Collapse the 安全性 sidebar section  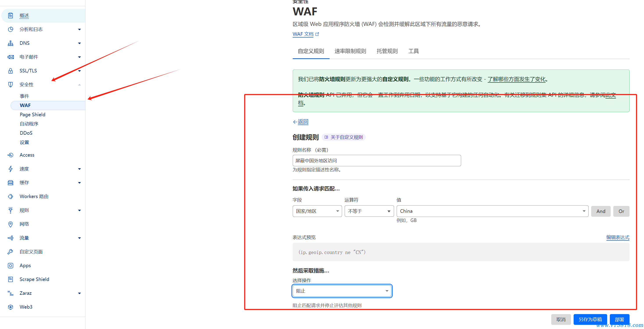click(x=80, y=85)
